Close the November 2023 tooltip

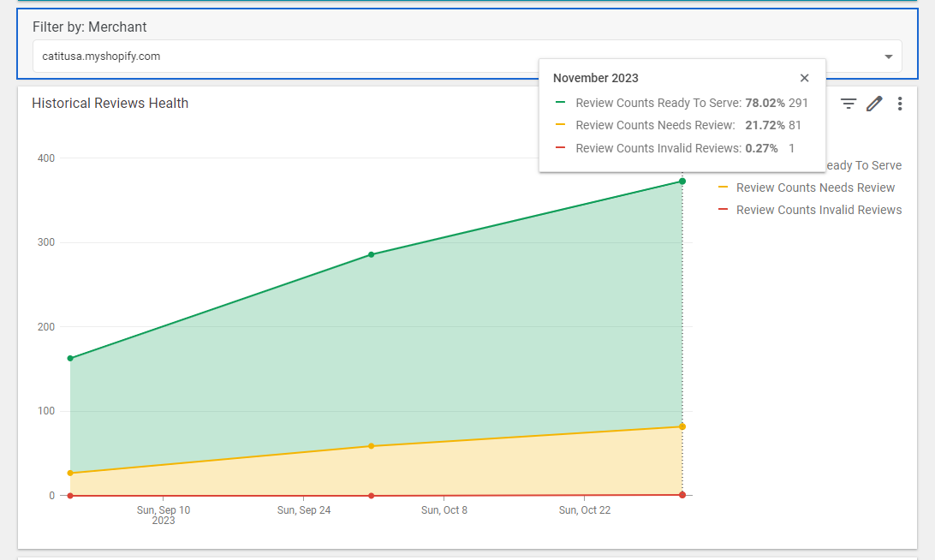click(x=804, y=78)
